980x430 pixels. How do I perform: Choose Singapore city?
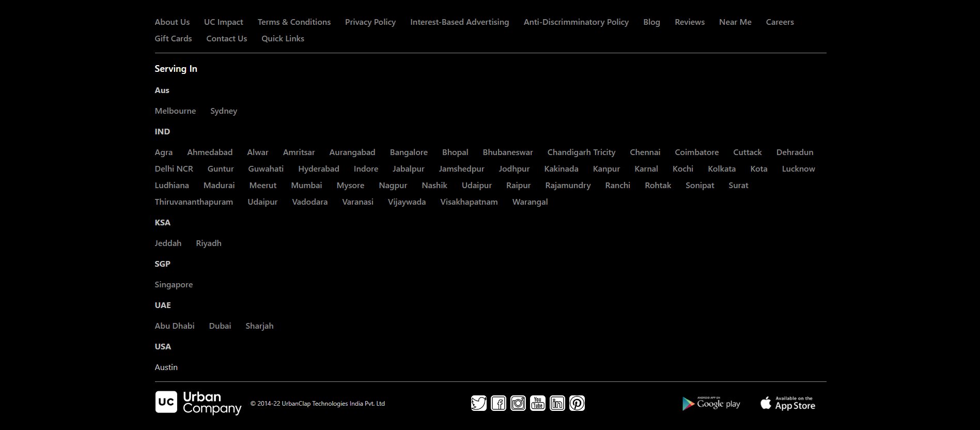point(174,285)
